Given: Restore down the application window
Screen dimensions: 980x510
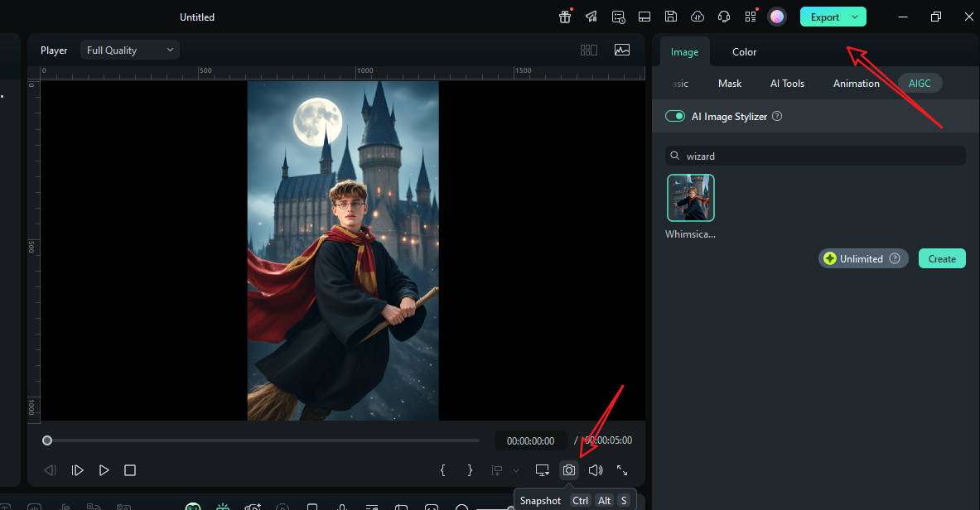Looking at the screenshot, I should point(935,17).
